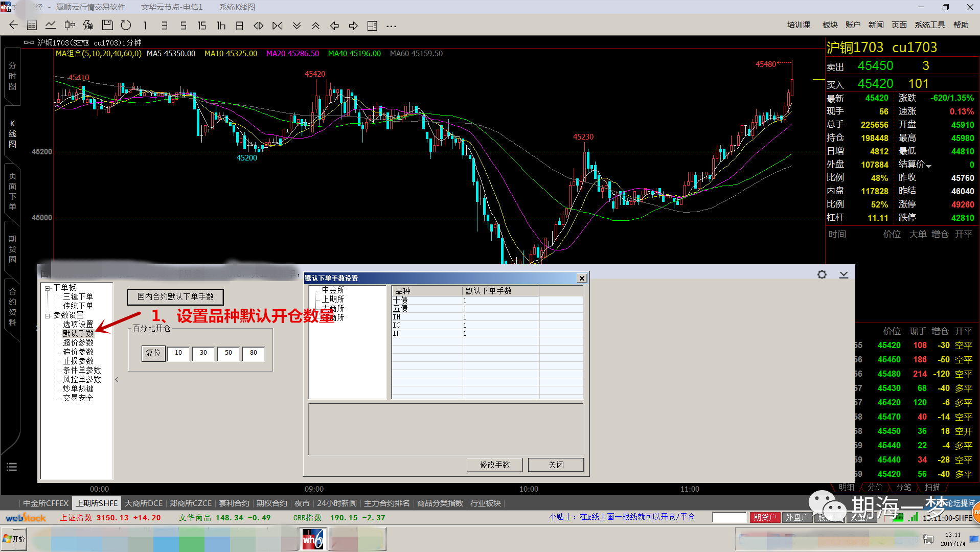Click the save diskette toolbar icon
Viewport: 980px width, 552px height.
pyautogui.click(x=107, y=26)
